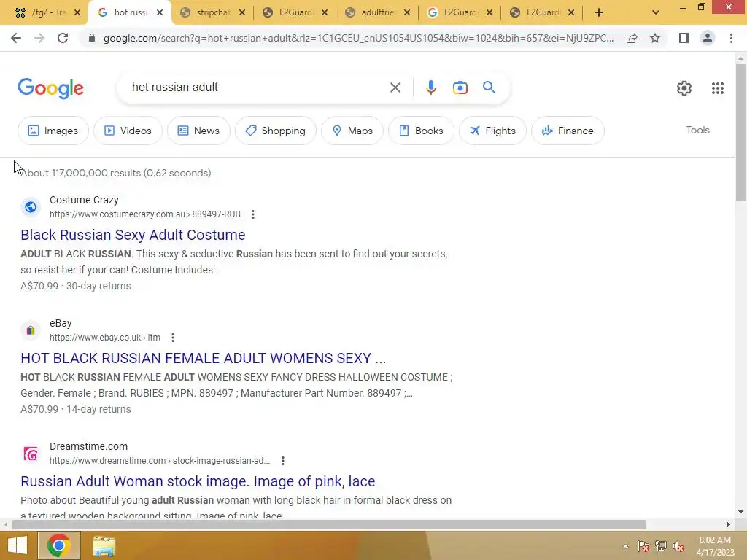Open Chrome three-dot menu
747x560 pixels.
point(731,38)
